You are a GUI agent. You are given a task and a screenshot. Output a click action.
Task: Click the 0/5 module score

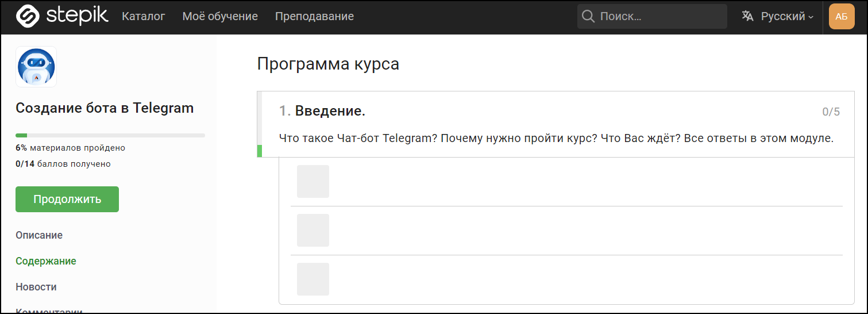pos(831,112)
